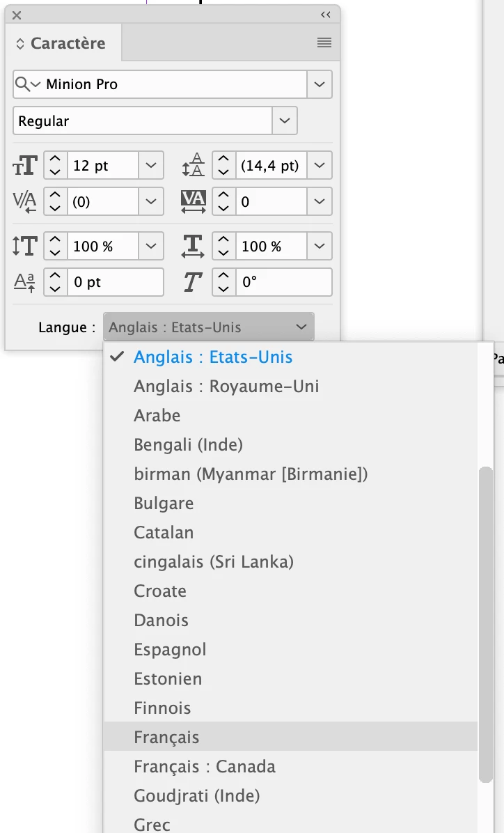504x833 pixels.
Task: Click the language list scrollbar thumb
Action: point(485,625)
